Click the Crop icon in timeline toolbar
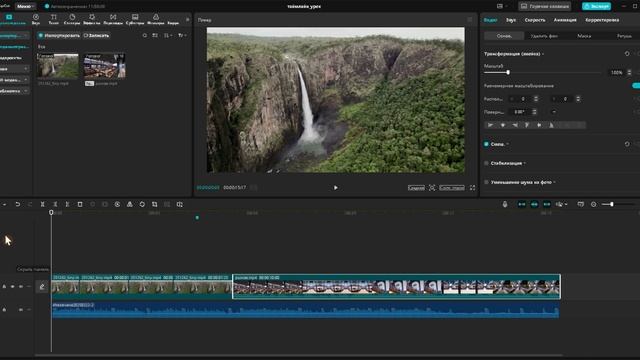 click(x=155, y=204)
